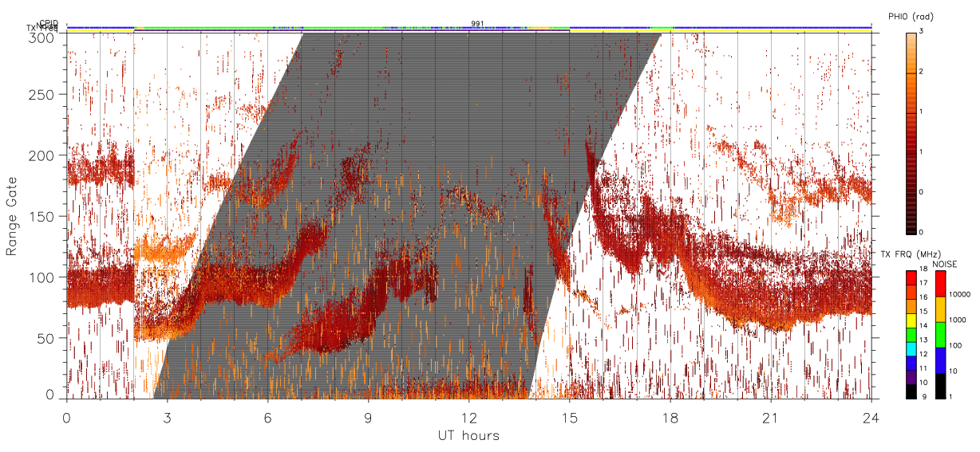Click the PHI0 colorbar tick label 3
The height and width of the screenshot is (452, 980).
(922, 32)
